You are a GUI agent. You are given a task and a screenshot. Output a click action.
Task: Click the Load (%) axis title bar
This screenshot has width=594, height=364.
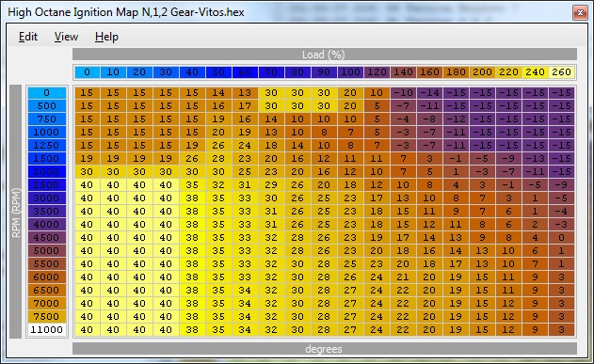(325, 55)
